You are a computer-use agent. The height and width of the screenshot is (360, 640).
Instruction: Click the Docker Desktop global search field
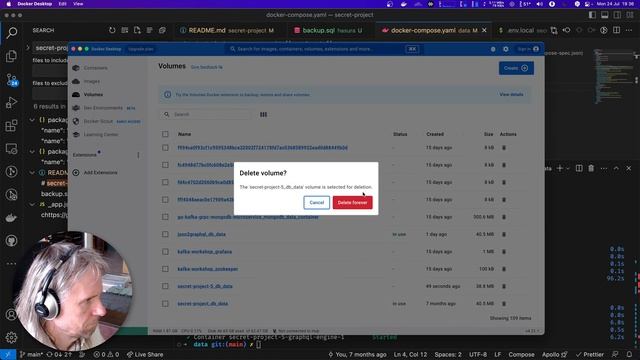[x=324, y=49]
